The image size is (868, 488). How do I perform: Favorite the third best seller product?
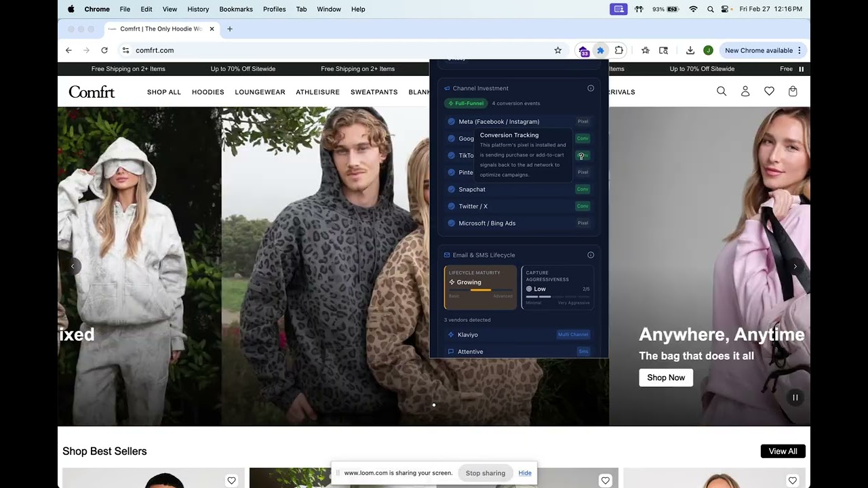605,481
